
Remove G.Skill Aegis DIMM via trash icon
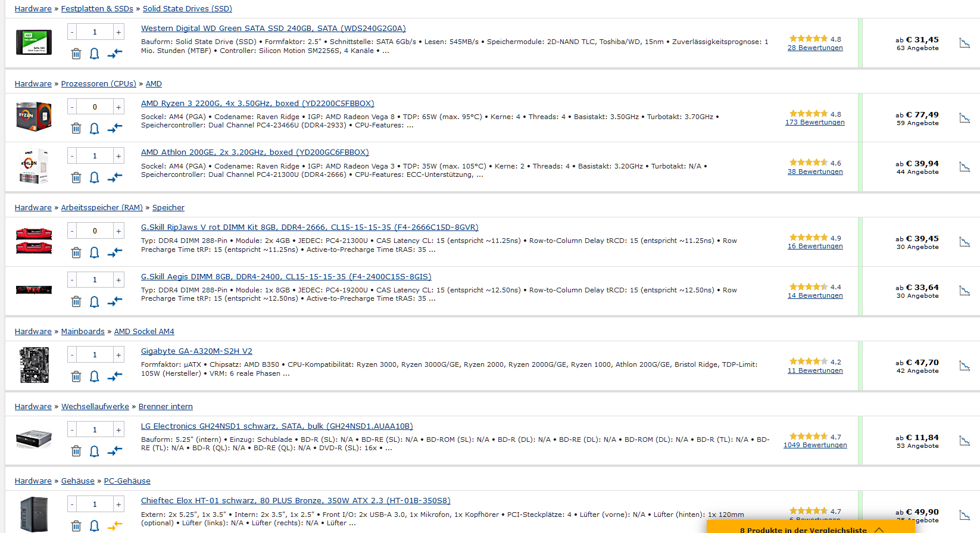pos(76,301)
